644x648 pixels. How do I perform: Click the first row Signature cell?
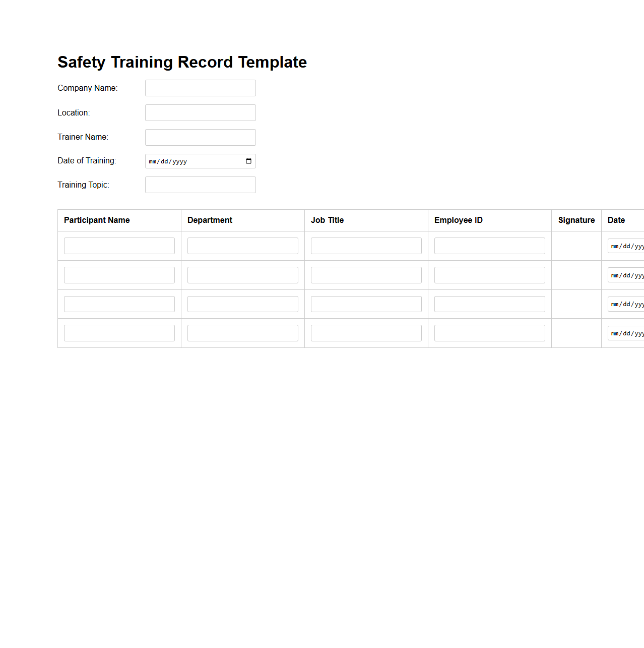(576, 246)
